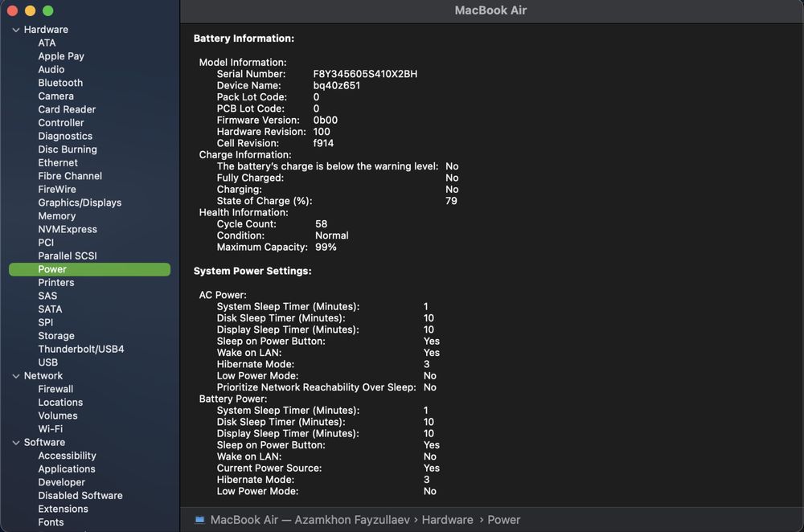Click the device name bq40z651
The height and width of the screenshot is (532, 804).
[336, 86]
